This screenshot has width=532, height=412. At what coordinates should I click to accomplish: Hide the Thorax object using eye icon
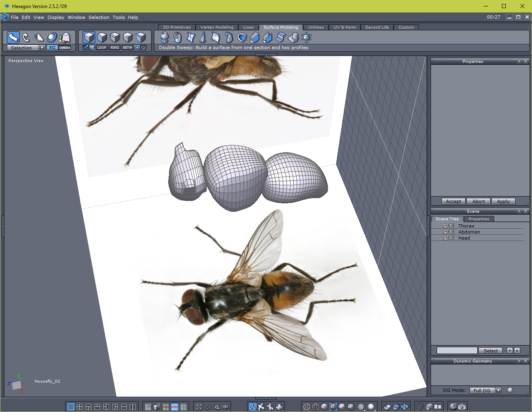(x=451, y=226)
